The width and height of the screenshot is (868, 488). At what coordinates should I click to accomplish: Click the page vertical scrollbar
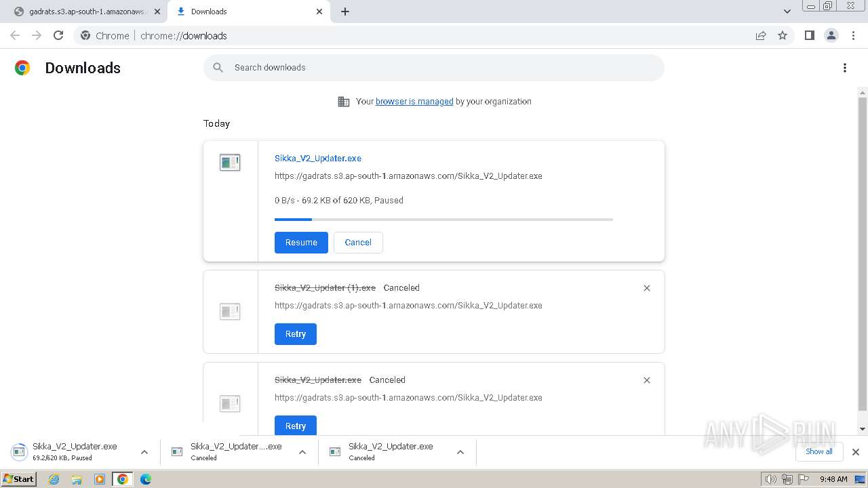tap(863, 254)
